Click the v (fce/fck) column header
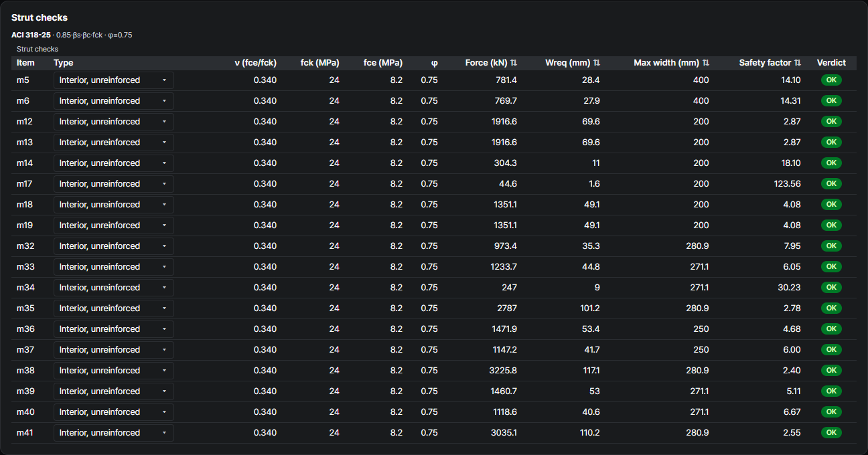This screenshot has width=868, height=455. click(x=255, y=63)
